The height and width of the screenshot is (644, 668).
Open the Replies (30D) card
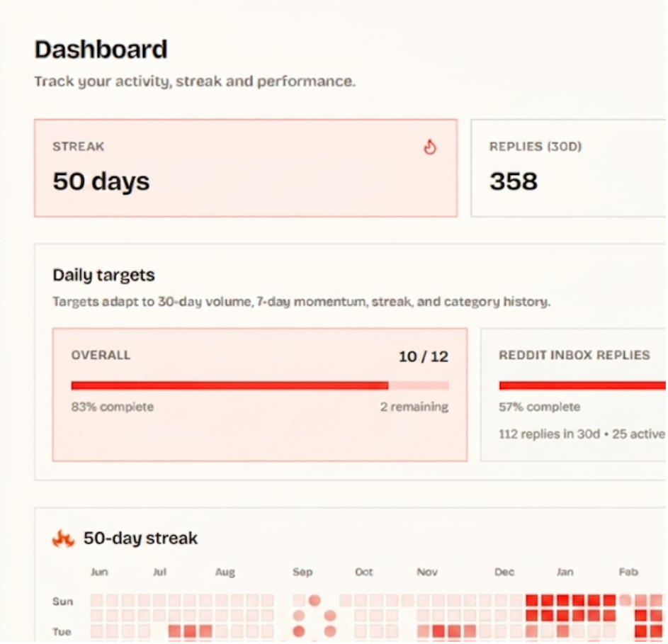569,168
